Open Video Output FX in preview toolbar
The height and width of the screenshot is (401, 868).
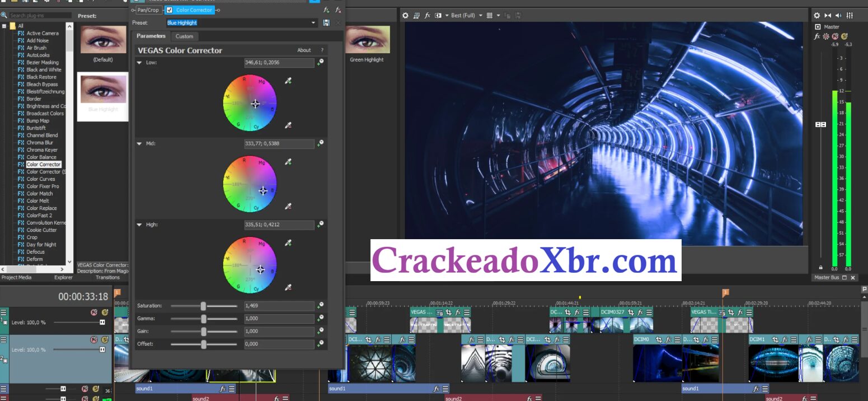tap(428, 16)
